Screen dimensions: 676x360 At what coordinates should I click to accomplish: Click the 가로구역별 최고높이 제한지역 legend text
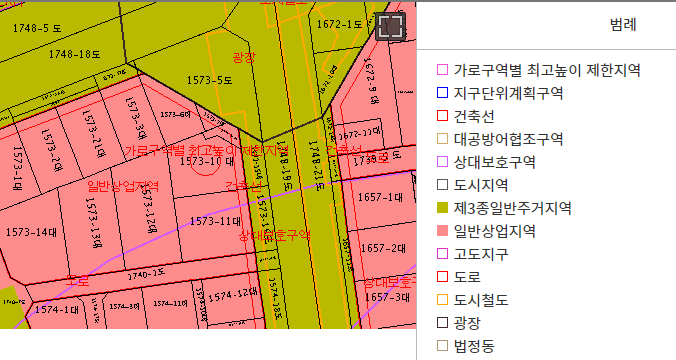click(x=547, y=70)
